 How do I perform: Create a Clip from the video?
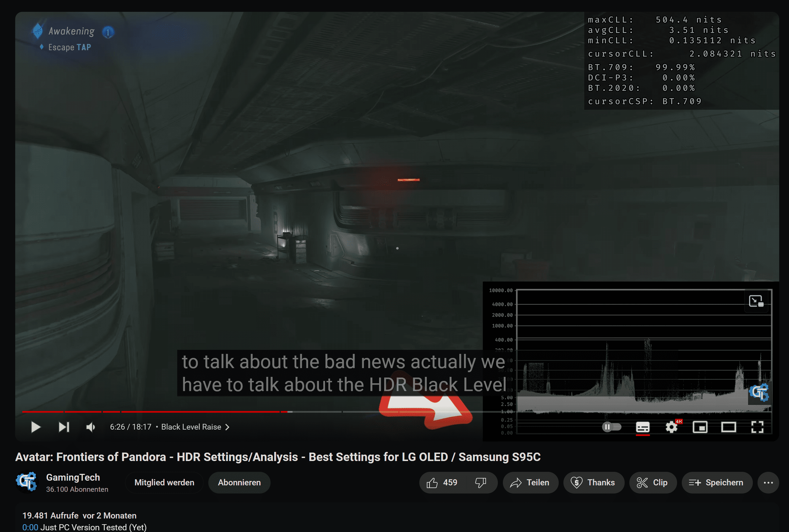653,482
